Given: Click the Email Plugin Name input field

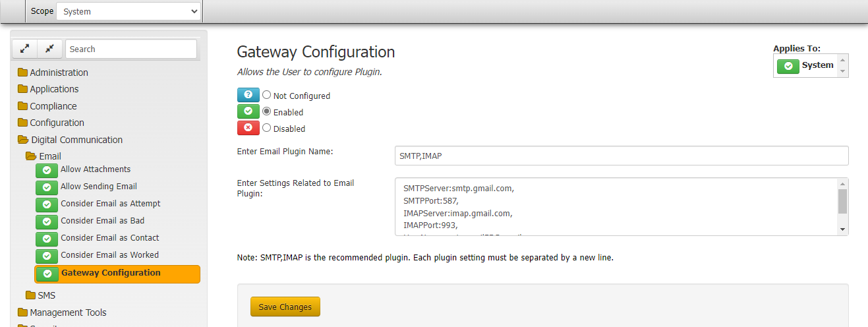Looking at the screenshot, I should [x=621, y=156].
